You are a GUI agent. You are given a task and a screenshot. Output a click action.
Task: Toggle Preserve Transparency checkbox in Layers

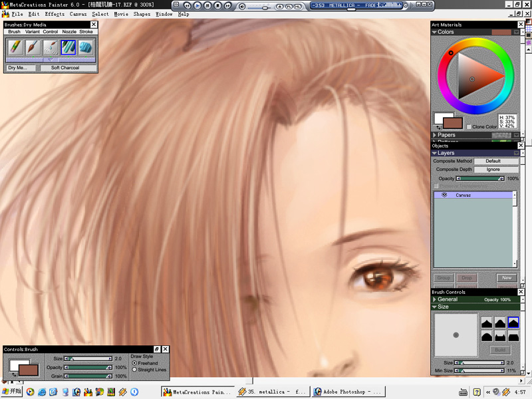[436, 186]
